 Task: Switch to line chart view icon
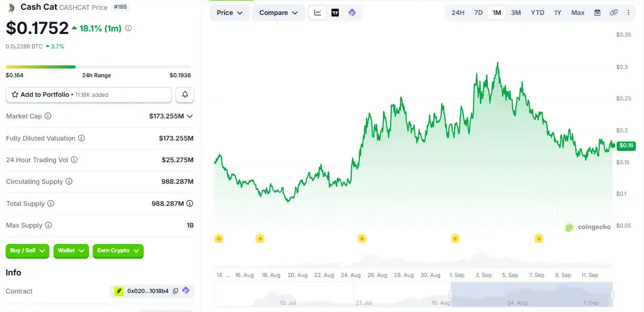(318, 12)
